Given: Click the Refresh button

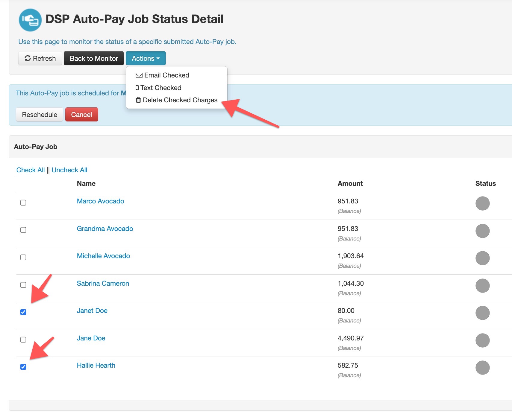Looking at the screenshot, I should pyautogui.click(x=40, y=58).
